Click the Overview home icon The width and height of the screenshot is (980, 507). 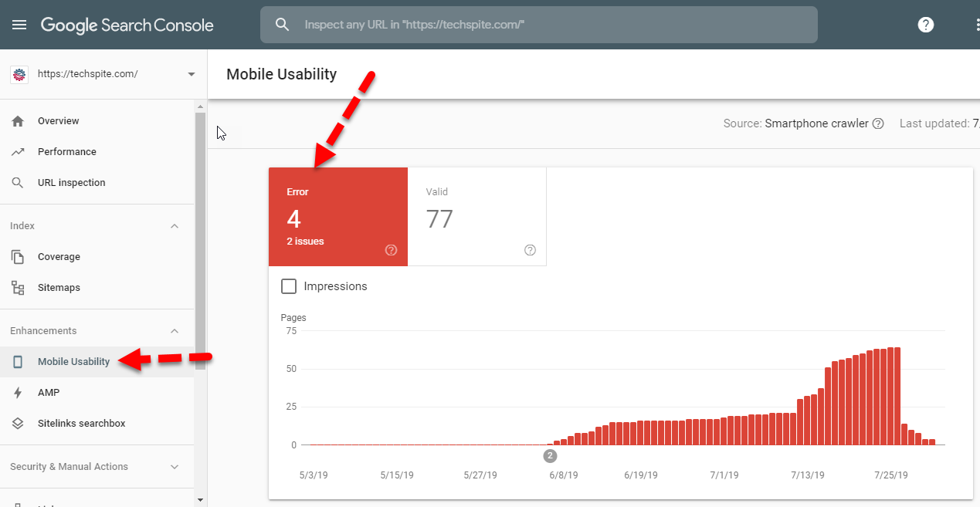[x=19, y=121]
